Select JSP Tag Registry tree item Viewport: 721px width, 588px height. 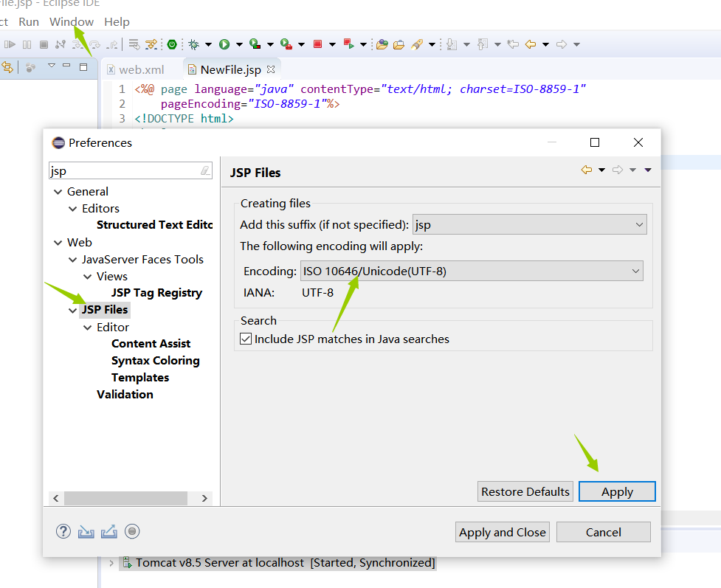[156, 293]
